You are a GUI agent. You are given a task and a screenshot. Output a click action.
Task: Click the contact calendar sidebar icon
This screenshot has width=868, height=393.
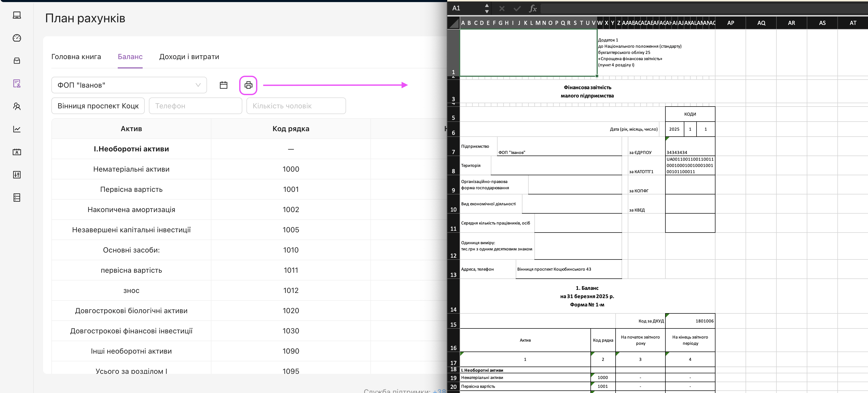(x=17, y=152)
